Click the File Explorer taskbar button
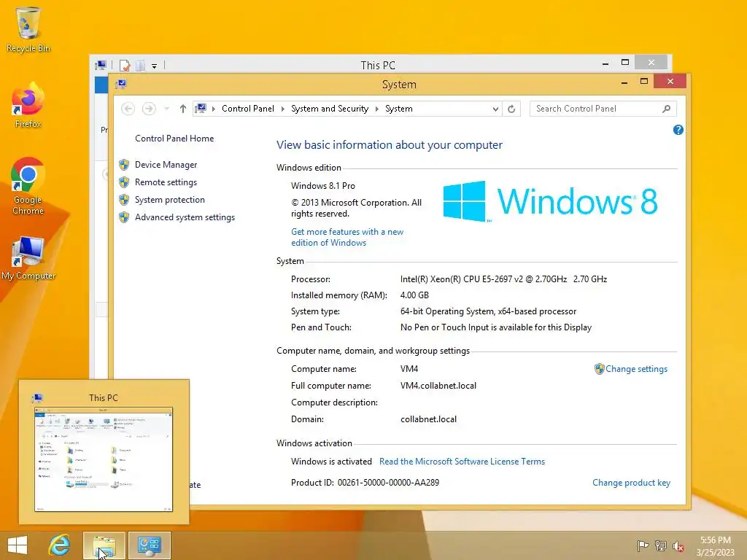Screen dimensions: 747x560 point(104,545)
